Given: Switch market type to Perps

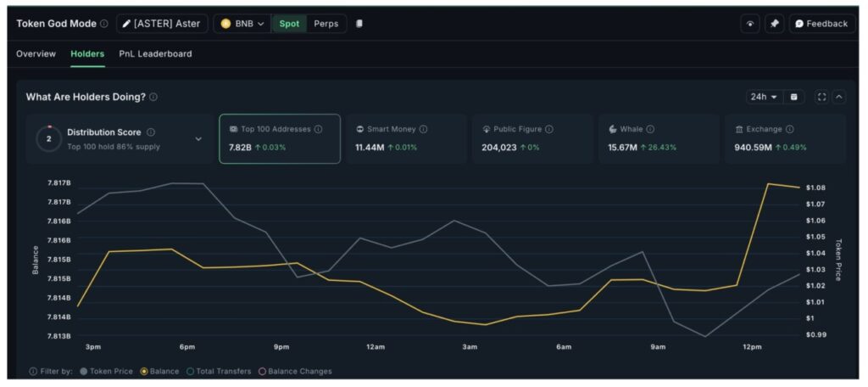Looking at the screenshot, I should pyautogui.click(x=325, y=24).
